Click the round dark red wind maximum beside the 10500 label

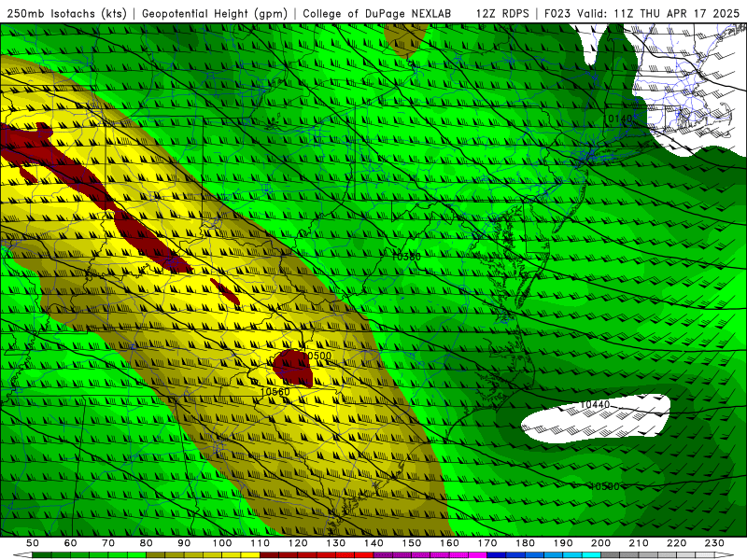[x=293, y=368]
